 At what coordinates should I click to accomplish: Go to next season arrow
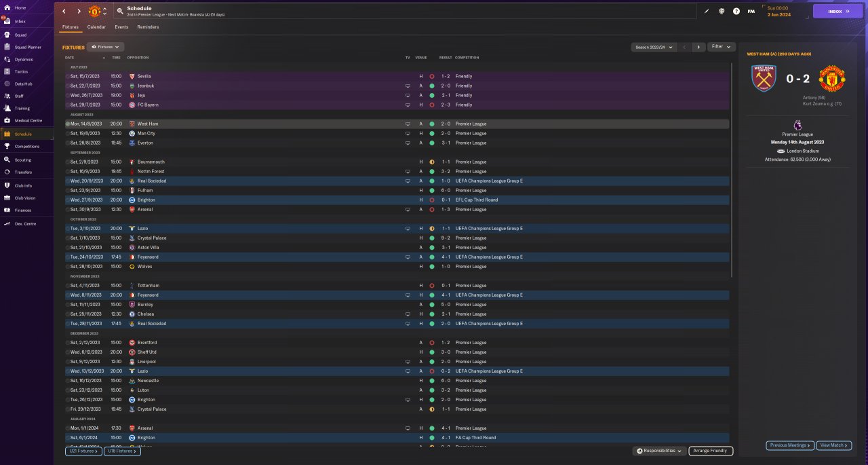click(698, 47)
